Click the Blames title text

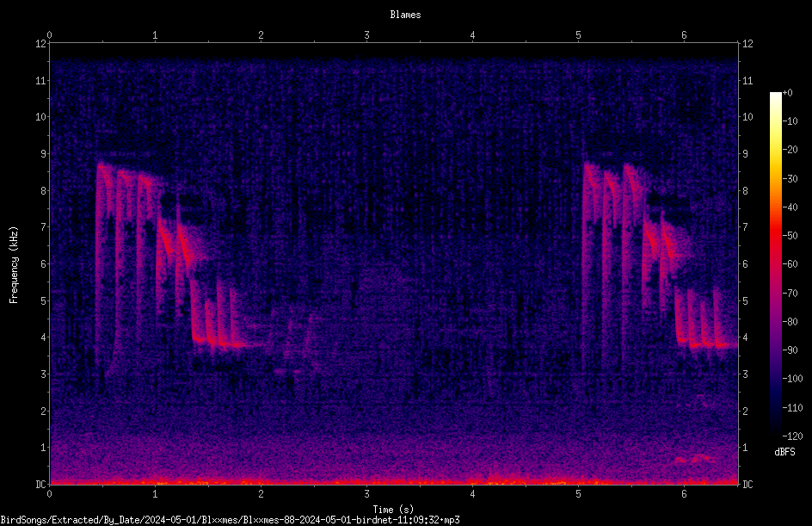pos(405,15)
